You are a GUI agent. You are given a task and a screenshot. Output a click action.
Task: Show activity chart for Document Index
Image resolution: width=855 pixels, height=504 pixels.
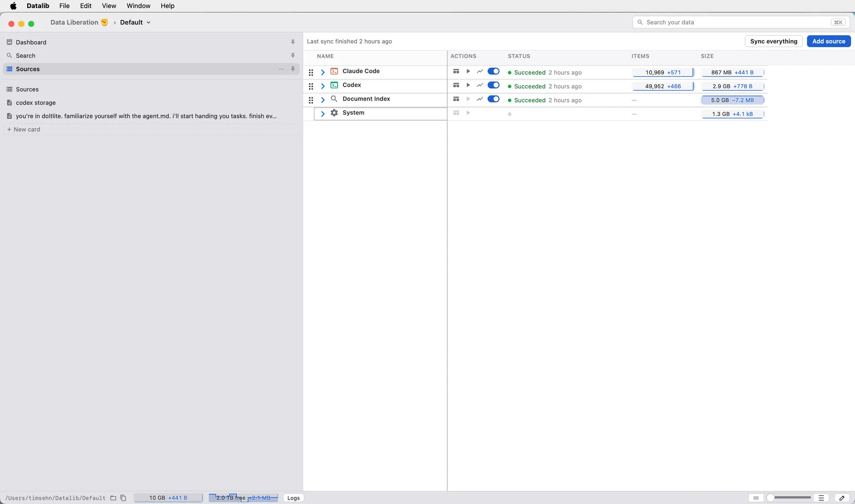(x=480, y=99)
